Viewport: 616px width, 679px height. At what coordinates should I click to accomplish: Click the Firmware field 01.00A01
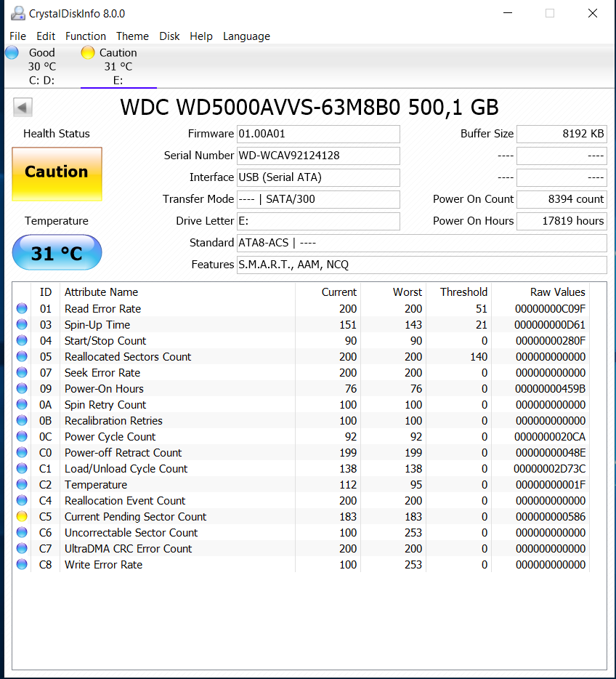pos(318,134)
